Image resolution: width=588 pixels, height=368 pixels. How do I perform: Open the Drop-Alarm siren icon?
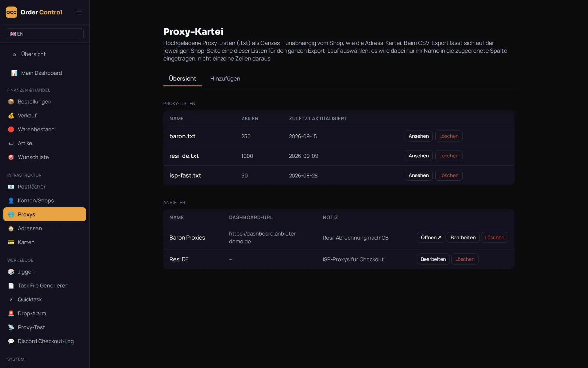pos(11,314)
